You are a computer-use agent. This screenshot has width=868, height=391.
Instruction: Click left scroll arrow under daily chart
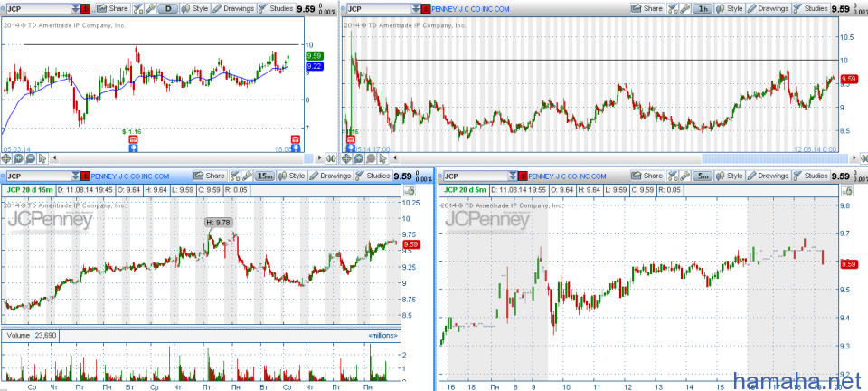[54, 158]
